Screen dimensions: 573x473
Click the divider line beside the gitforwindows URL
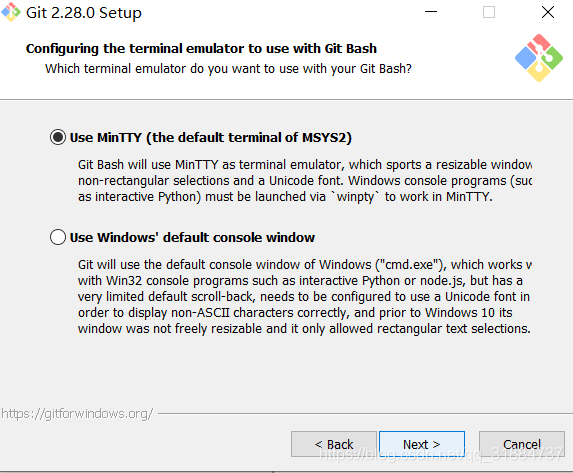click(x=365, y=414)
